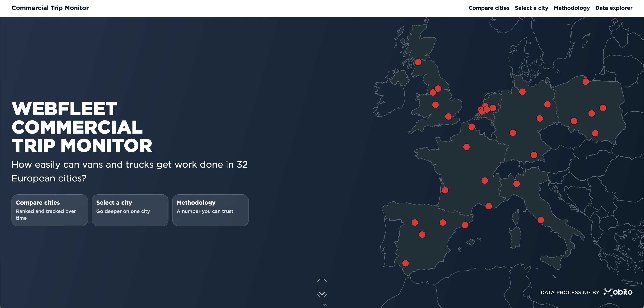The width and height of the screenshot is (644, 308).
Task: Select the Marseille marker on French Mediterranean coast
Action: click(489, 206)
